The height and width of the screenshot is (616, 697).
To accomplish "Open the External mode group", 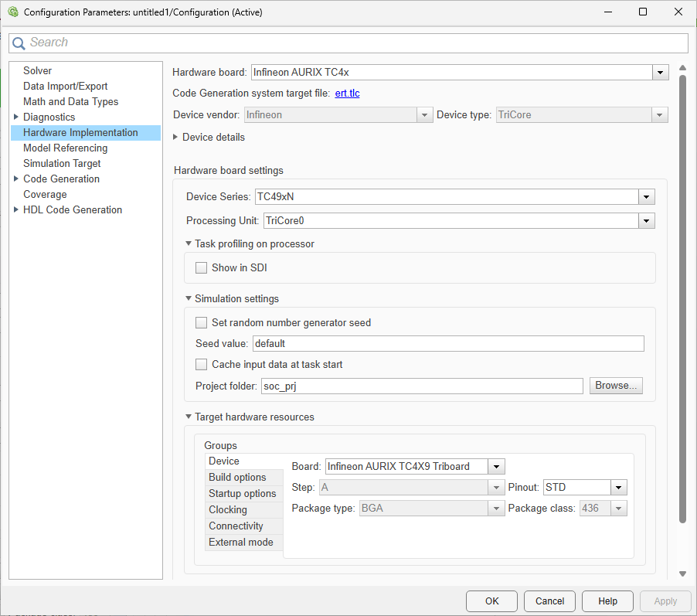I will point(244,542).
